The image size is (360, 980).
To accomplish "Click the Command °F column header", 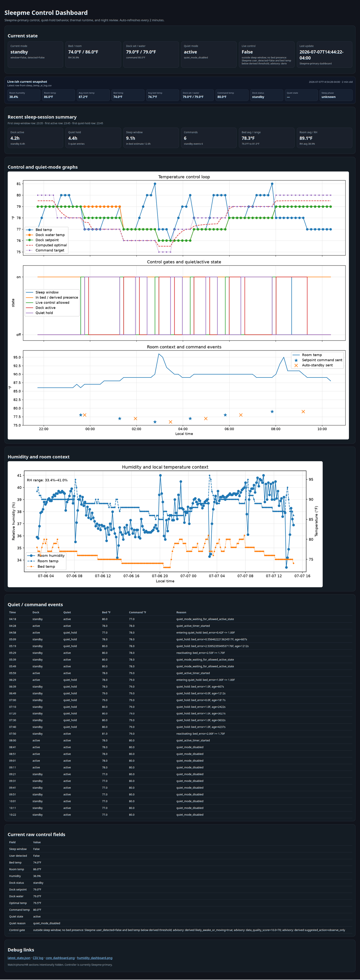I will click(137, 612).
